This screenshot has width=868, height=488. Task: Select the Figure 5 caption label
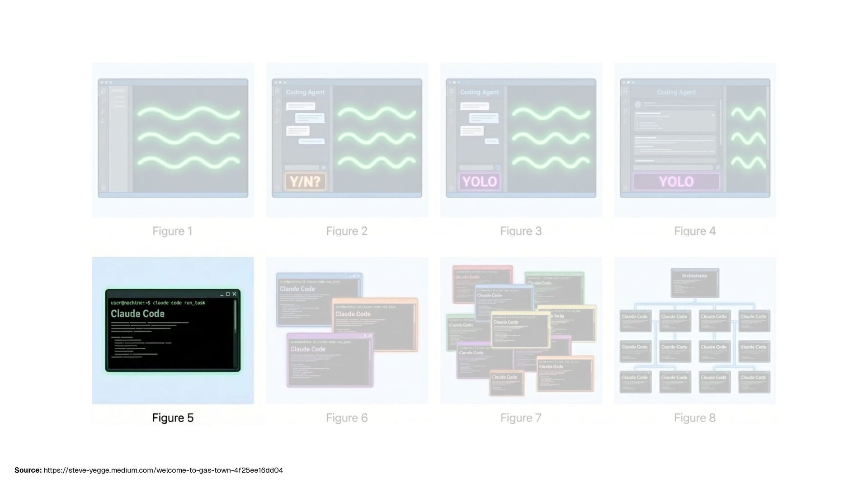[x=173, y=418]
